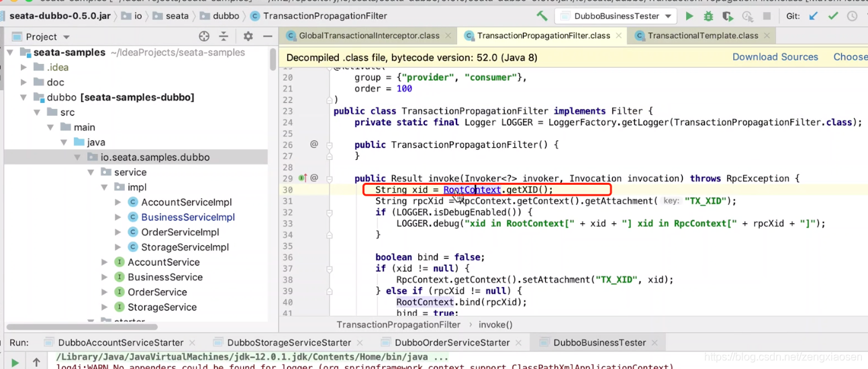Open the DubboBusinessTester run configuration dropdown

coord(616,15)
